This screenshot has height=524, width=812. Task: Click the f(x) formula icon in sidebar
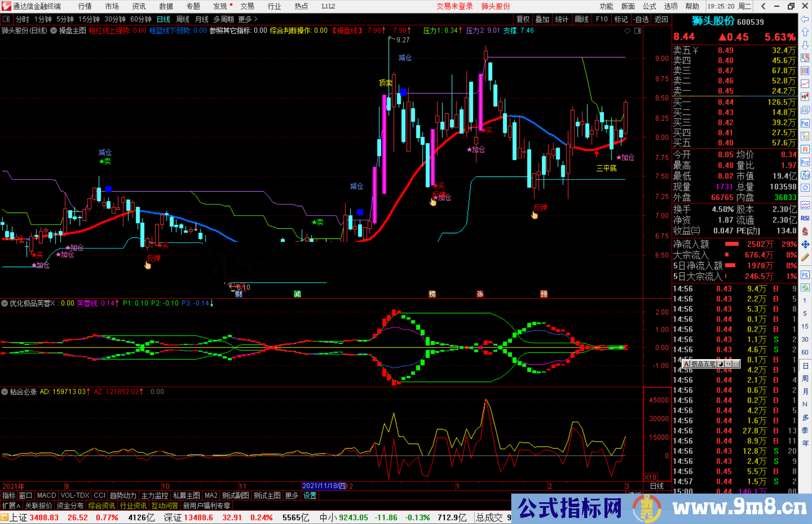tap(805, 175)
